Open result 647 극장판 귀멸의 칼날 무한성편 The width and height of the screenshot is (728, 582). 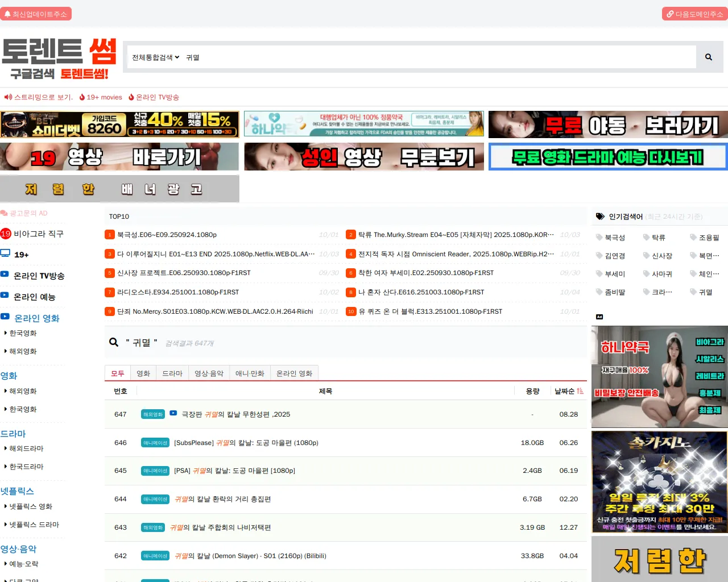pos(235,414)
